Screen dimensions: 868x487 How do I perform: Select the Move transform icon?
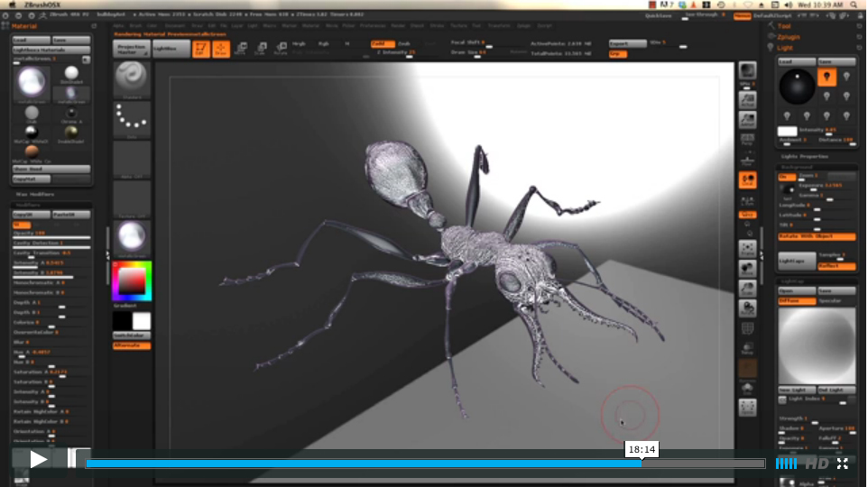coord(241,49)
